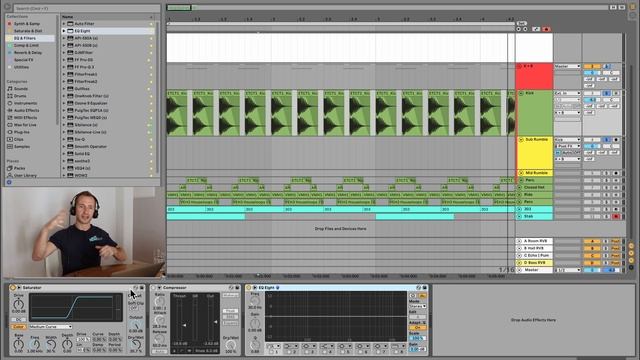Adjust Compressor Threshold slider handle
Screen dimensions: 640x360
click(x=184, y=325)
